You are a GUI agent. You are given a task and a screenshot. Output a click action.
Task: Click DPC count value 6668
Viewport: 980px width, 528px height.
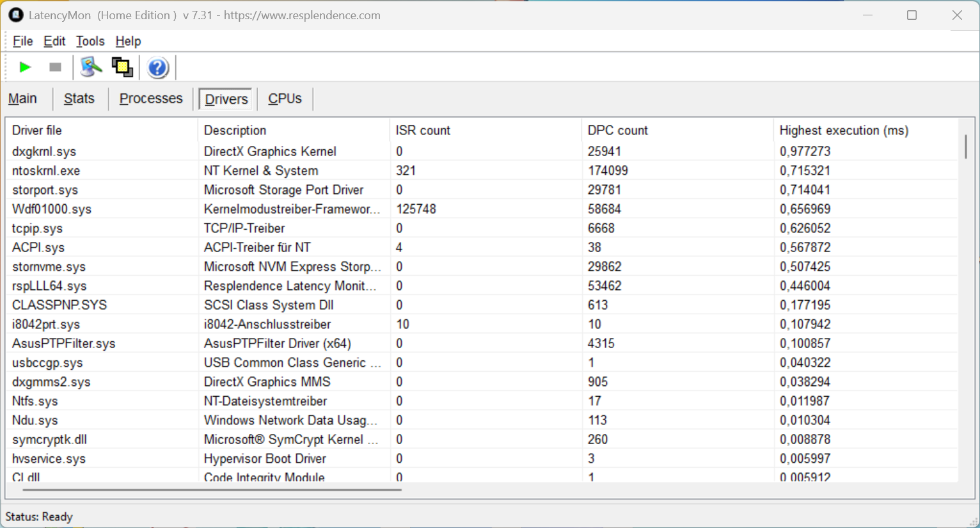coord(601,228)
